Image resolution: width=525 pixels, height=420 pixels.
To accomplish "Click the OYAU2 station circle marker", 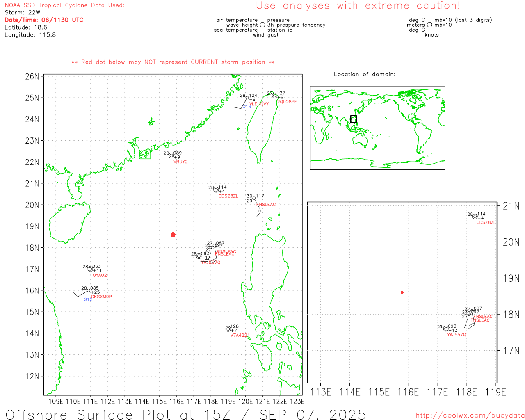I will [x=90, y=269].
